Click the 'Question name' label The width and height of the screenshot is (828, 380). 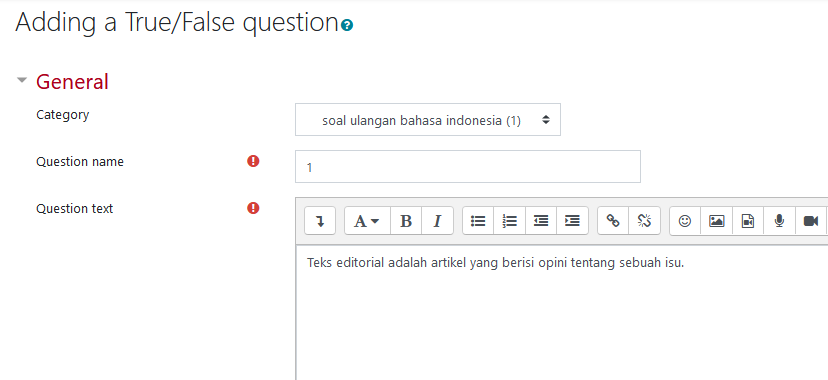point(80,162)
